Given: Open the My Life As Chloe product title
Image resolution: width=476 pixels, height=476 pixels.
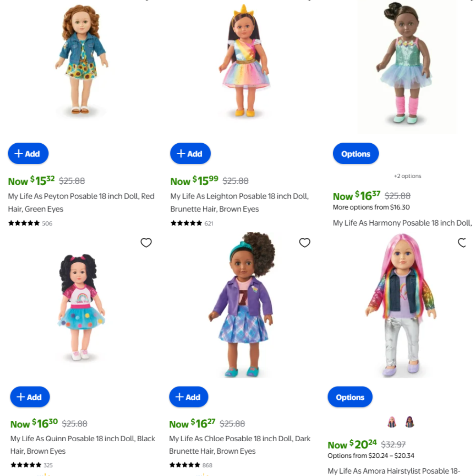Looking at the screenshot, I should click(x=239, y=445).
